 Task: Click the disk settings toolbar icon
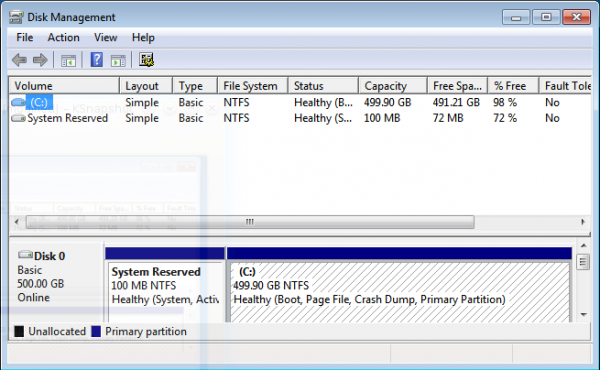coord(146,60)
